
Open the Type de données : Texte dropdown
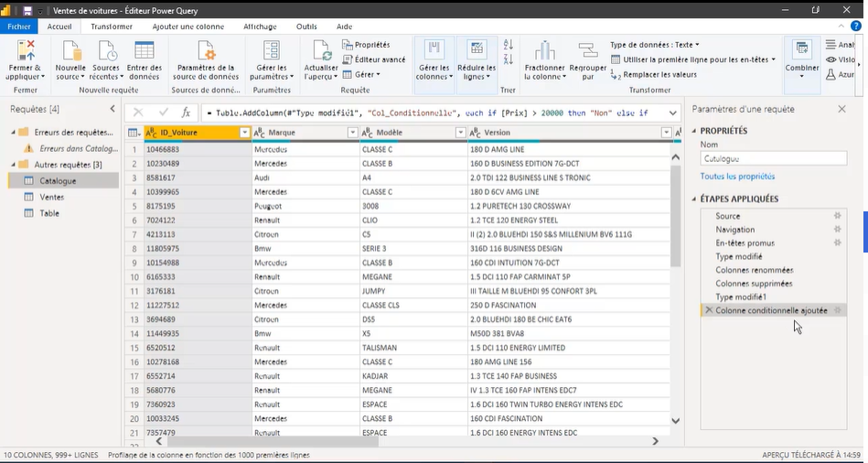coord(654,45)
